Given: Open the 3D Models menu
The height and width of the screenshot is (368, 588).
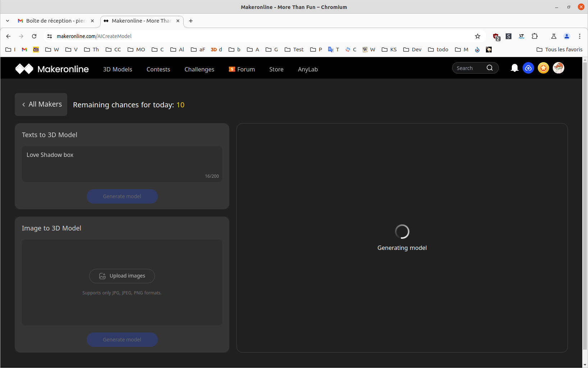Looking at the screenshot, I should click(118, 69).
